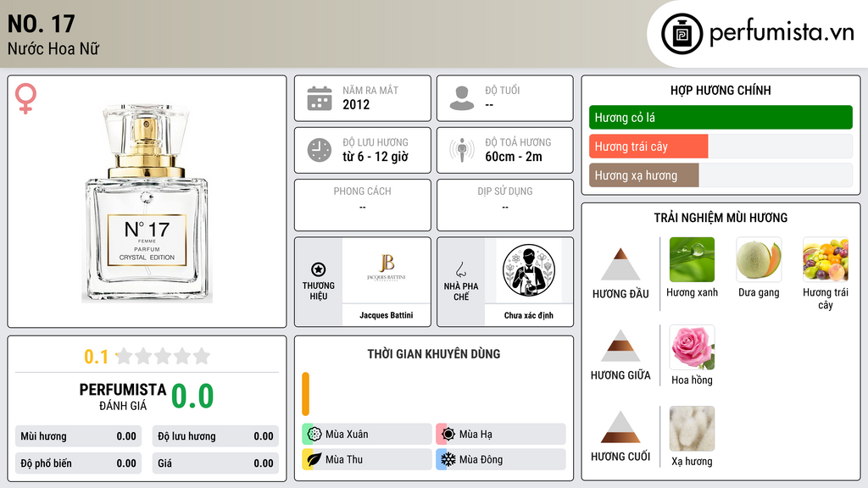Click the Thời Gian Khuyên Dùng heading

pyautogui.click(x=434, y=353)
